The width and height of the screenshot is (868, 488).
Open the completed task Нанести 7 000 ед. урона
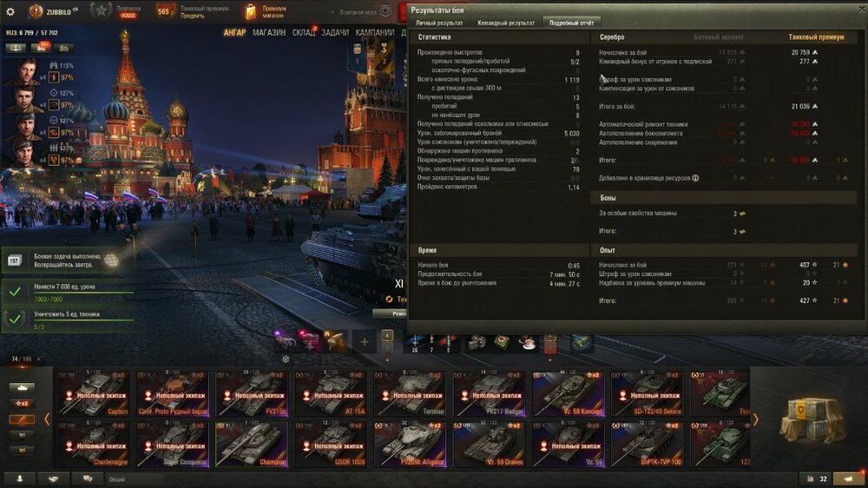click(x=67, y=292)
